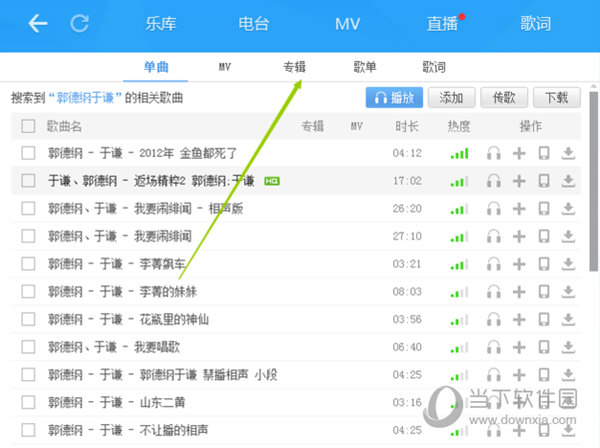Click the 传歌 transfer songs button
Viewport: 600px width, 448px height.
[504, 98]
